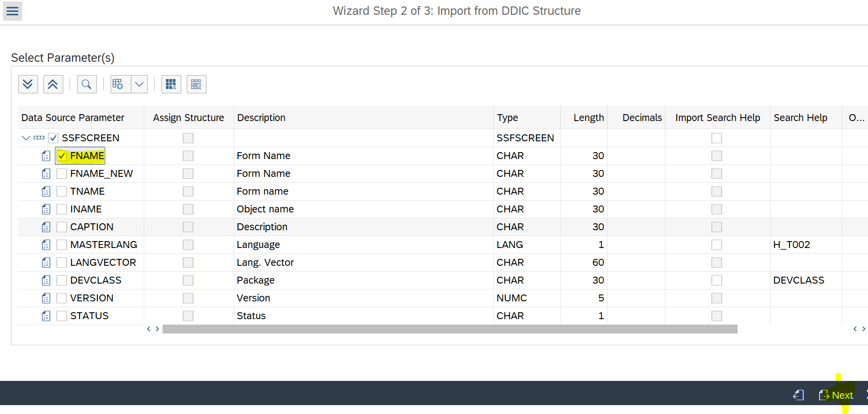Open the hamburger menu

[x=12, y=11]
